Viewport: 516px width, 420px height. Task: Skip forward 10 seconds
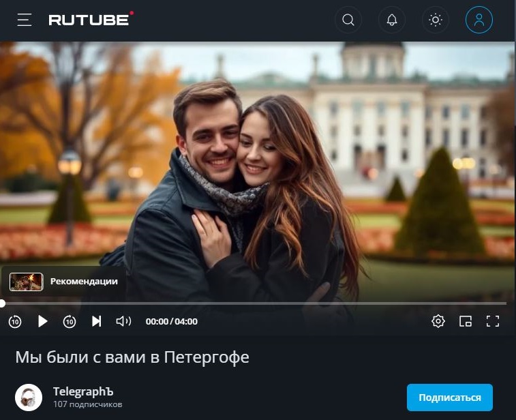pos(70,321)
